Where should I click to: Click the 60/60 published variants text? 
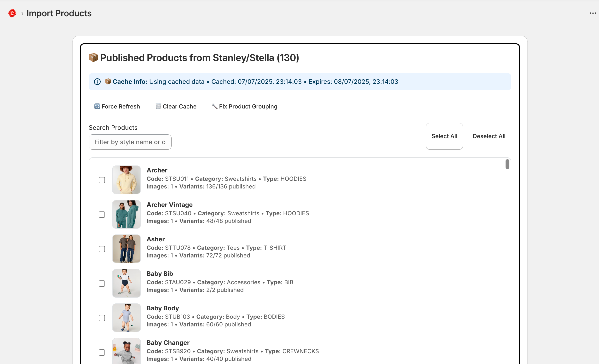pos(229,325)
